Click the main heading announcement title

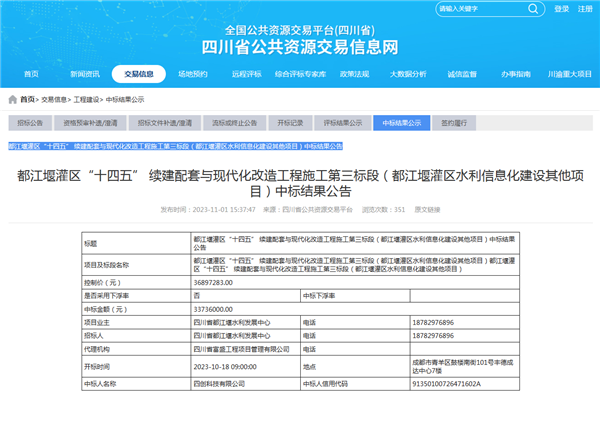point(300,183)
